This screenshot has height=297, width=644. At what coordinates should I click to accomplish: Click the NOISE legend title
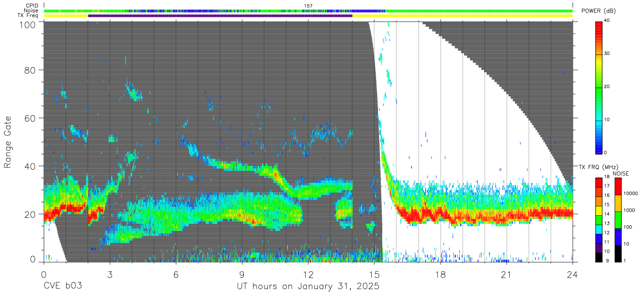point(621,173)
